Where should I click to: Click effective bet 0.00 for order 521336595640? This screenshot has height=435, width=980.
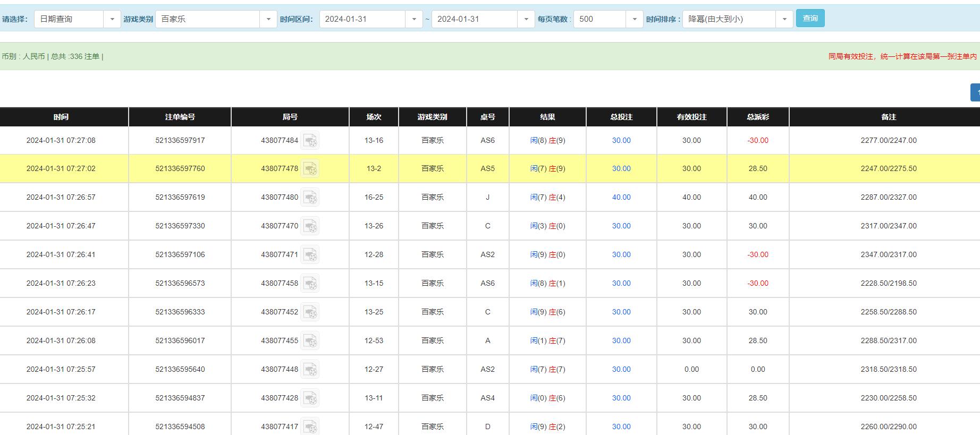tap(691, 369)
